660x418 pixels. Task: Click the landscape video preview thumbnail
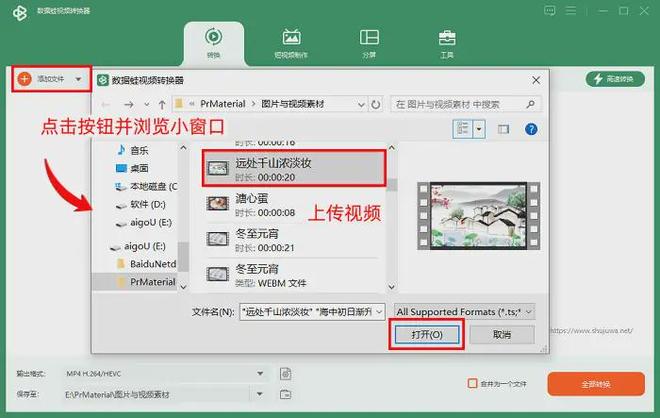479,216
